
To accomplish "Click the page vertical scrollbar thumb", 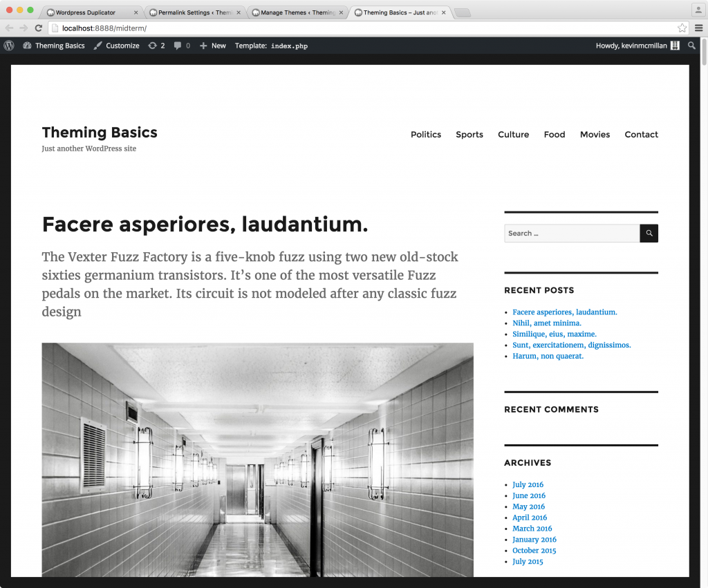I will (703, 53).
